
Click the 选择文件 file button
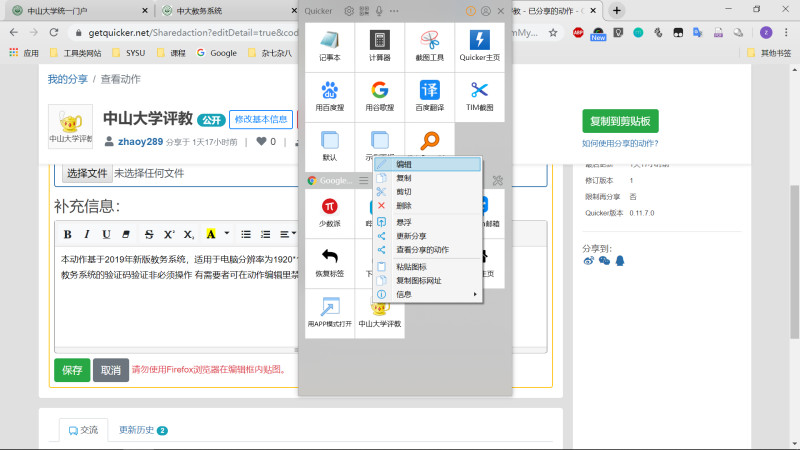87,173
